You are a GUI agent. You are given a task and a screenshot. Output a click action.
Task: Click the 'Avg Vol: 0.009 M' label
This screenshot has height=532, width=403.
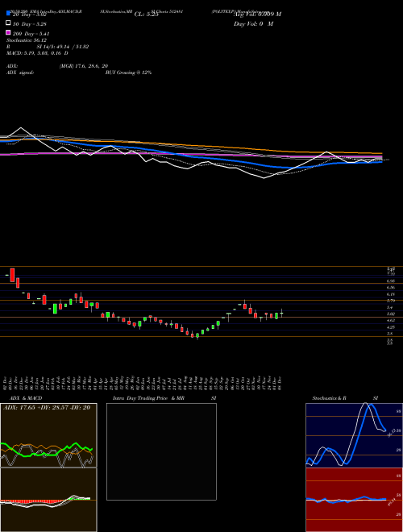point(257,15)
